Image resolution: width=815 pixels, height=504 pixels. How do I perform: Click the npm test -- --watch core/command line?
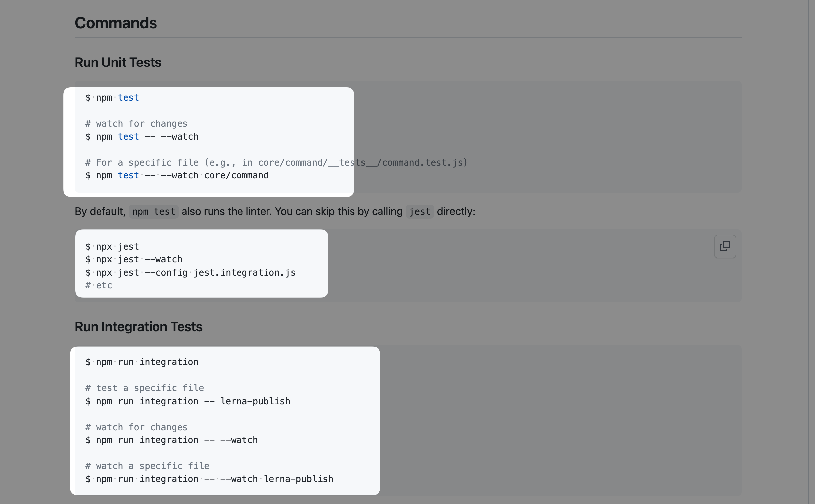coord(177,175)
